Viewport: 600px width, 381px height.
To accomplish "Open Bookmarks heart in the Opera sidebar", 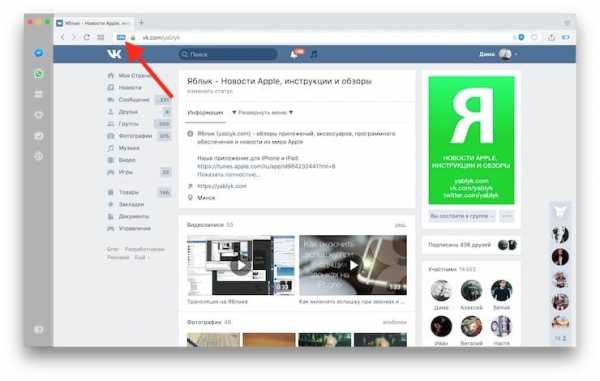I will pyautogui.click(x=39, y=115).
